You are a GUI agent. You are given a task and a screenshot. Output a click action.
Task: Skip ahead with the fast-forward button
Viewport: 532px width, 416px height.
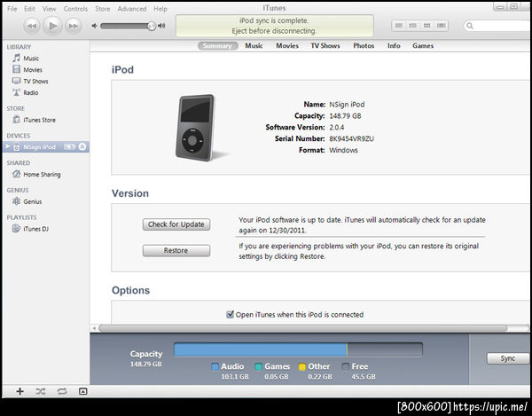tap(73, 26)
